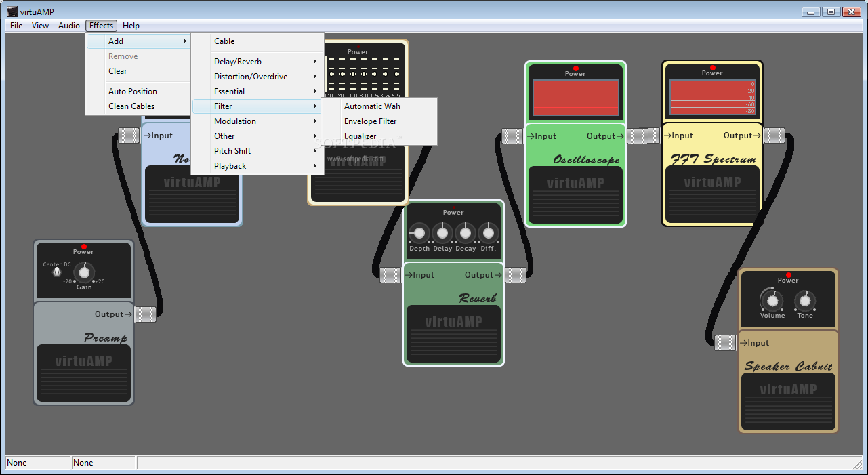Maximize the virtuAMP window
The width and height of the screenshot is (868, 475).
click(x=830, y=12)
